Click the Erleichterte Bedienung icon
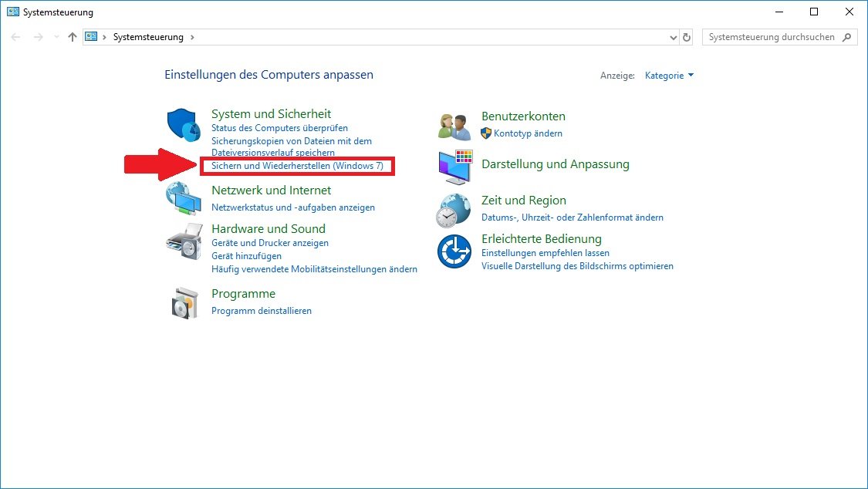This screenshot has width=868, height=489. [x=454, y=251]
